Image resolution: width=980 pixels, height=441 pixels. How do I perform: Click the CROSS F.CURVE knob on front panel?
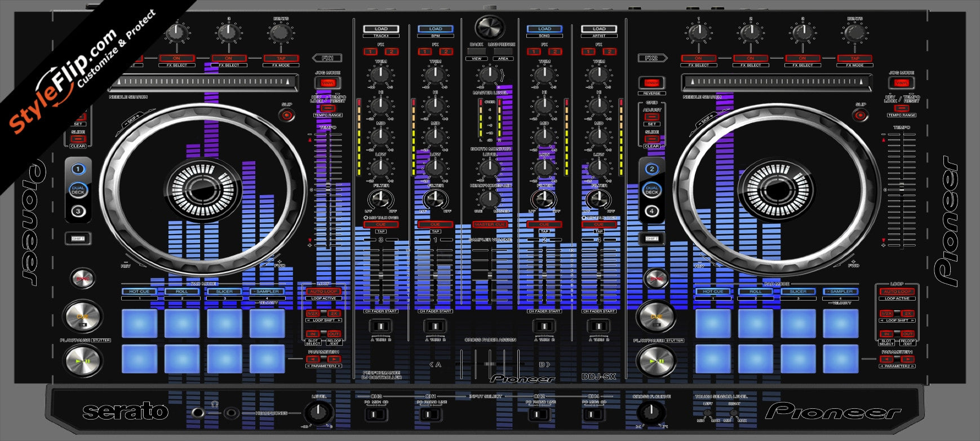tap(651, 413)
